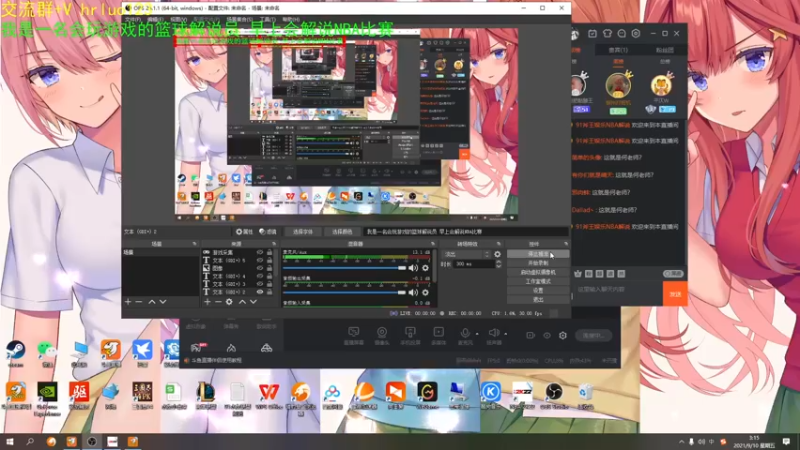This screenshot has width=800, height=450.
Task: Remove the selected source with the minus icon
Action: pos(218,302)
